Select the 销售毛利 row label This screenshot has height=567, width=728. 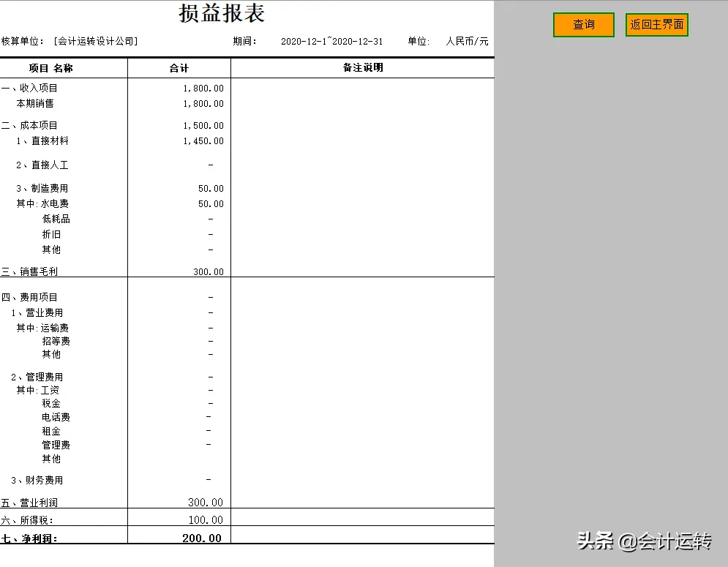(30, 271)
